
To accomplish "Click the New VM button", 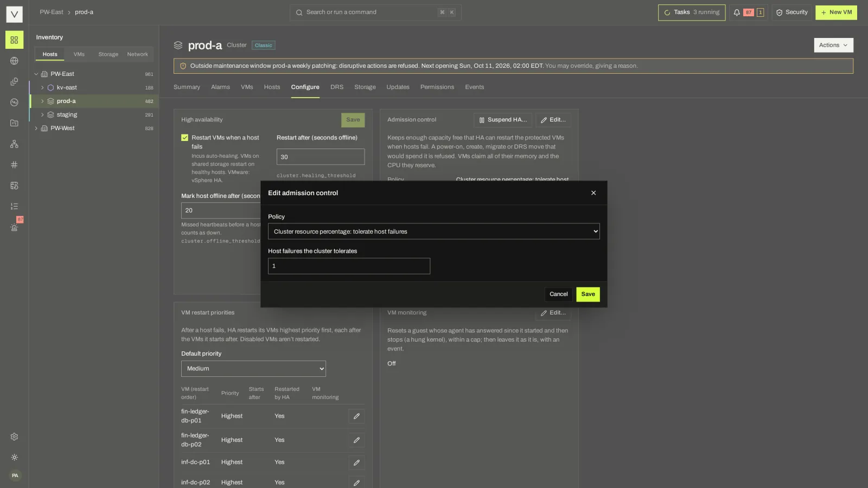I will coord(836,12).
